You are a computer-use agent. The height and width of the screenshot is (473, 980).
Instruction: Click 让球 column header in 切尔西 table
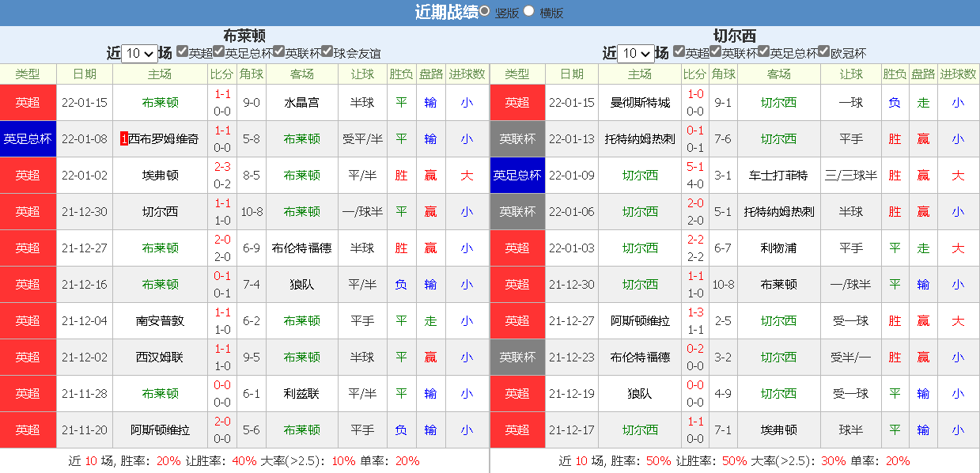[x=851, y=74]
